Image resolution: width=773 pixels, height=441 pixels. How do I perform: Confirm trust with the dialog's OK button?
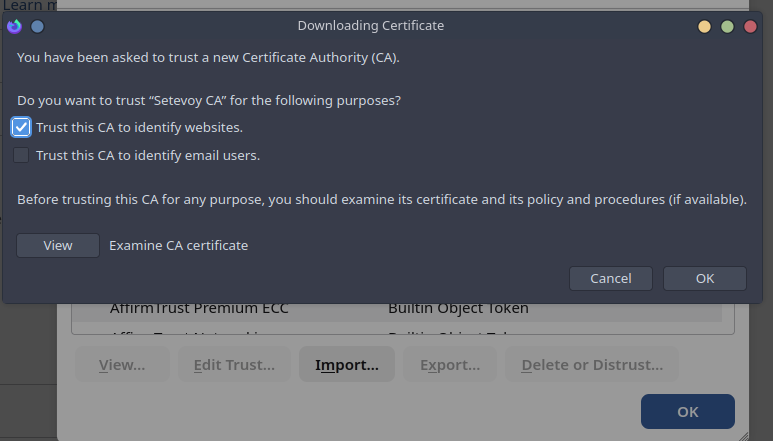[704, 278]
